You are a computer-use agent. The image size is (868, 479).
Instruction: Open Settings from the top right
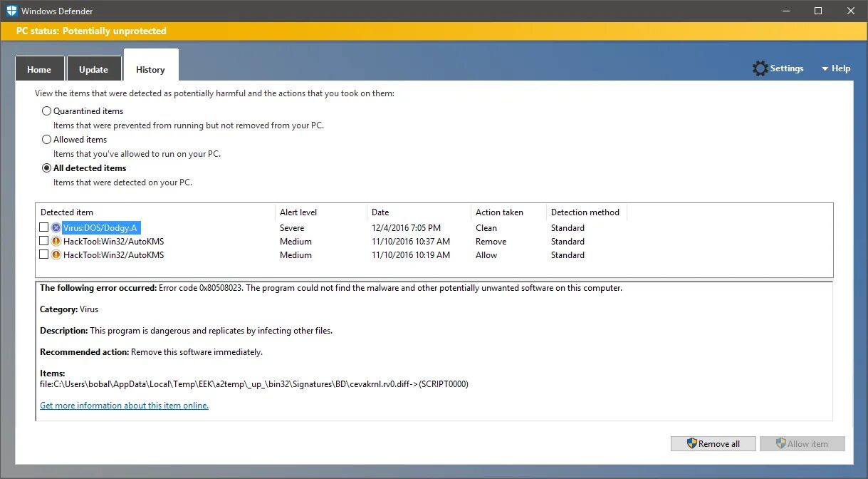coord(778,68)
